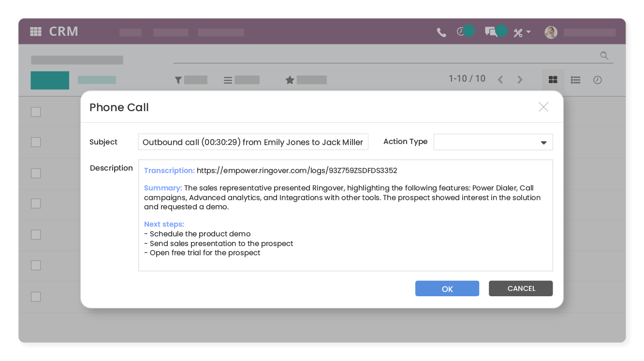The height and width of the screenshot is (361, 644).
Task: Go to the previous page arrow
Action: (500, 80)
